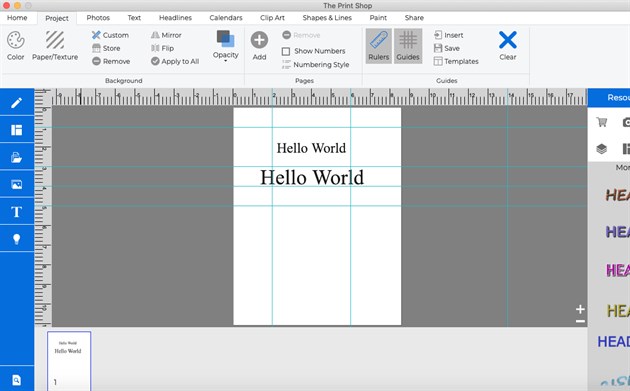Screen dimensions: 630x391
Task: Open the background Store
Action: click(106, 48)
